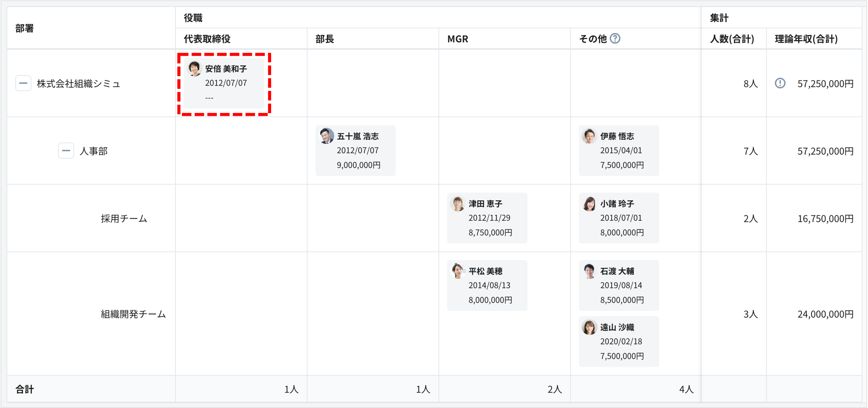Image resolution: width=868 pixels, height=408 pixels.
Task: Collapse the 人事部 department row
Action: click(x=66, y=151)
